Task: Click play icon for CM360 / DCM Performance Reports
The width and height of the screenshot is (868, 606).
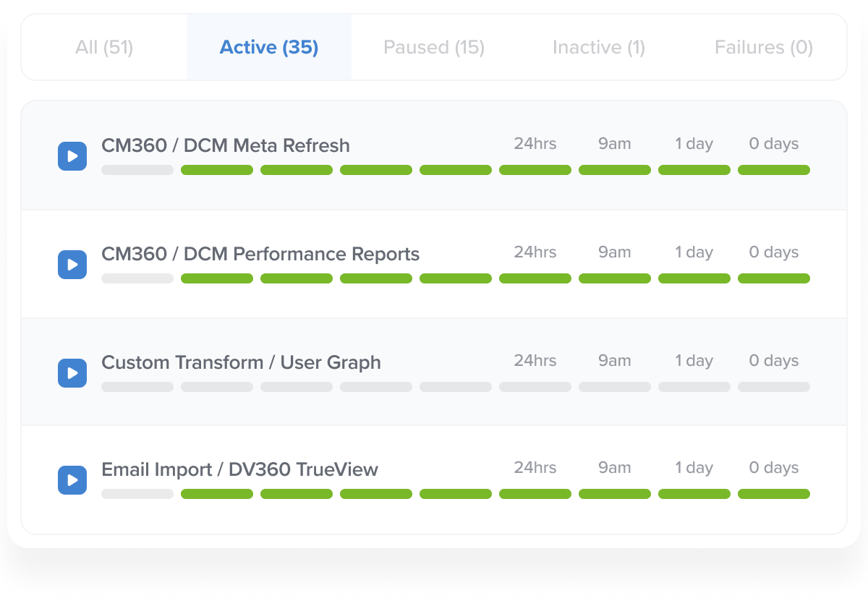Action: 72,264
